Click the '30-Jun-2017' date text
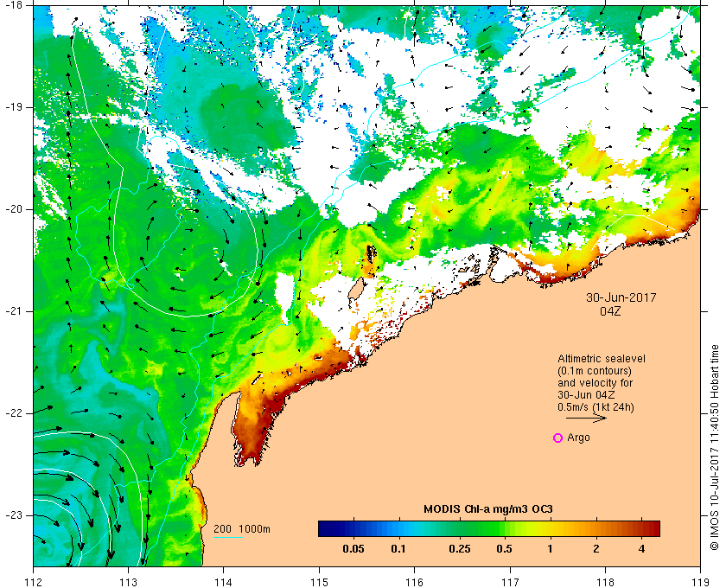This screenshot has width=726, height=588. tap(621, 297)
